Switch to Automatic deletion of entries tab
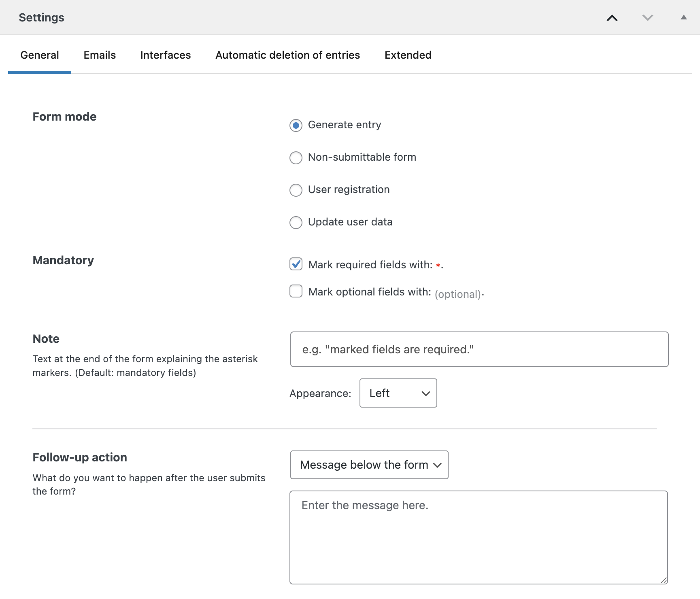 point(287,55)
